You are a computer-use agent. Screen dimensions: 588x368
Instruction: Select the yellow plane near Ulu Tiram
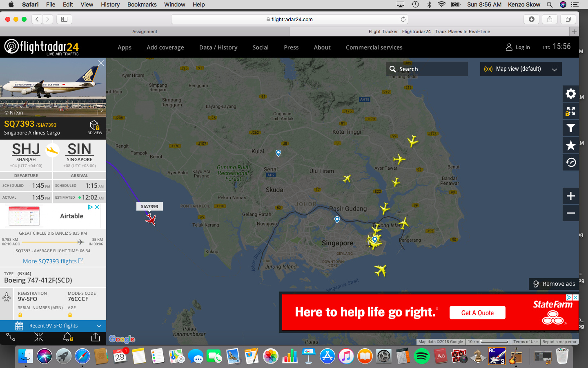coord(347,178)
